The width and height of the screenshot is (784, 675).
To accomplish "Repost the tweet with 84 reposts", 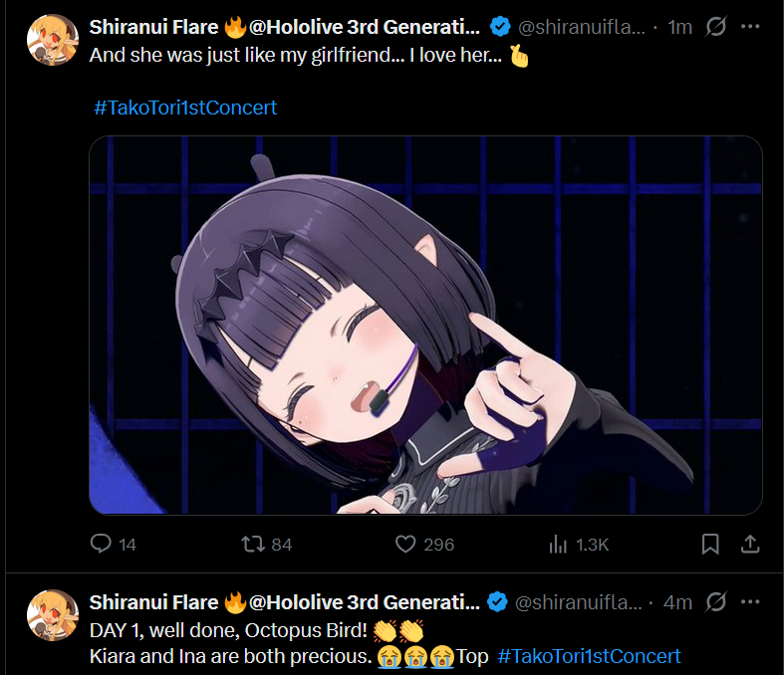I will point(267,544).
